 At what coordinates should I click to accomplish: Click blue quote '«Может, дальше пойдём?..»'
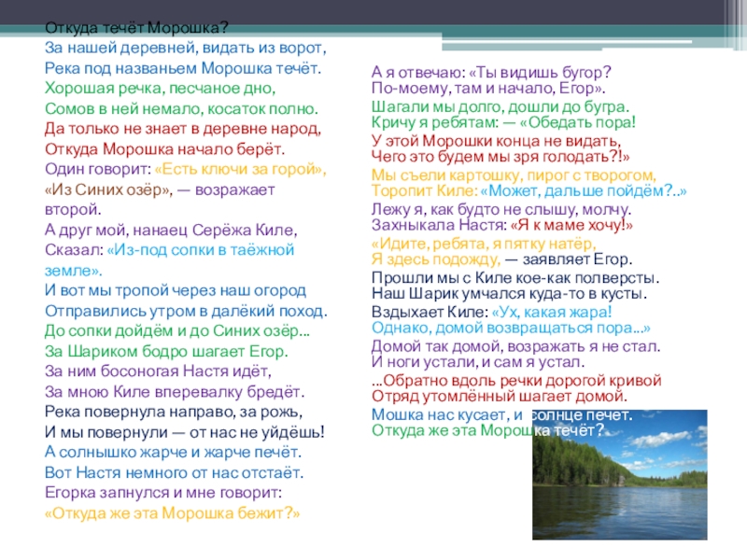pos(584,191)
